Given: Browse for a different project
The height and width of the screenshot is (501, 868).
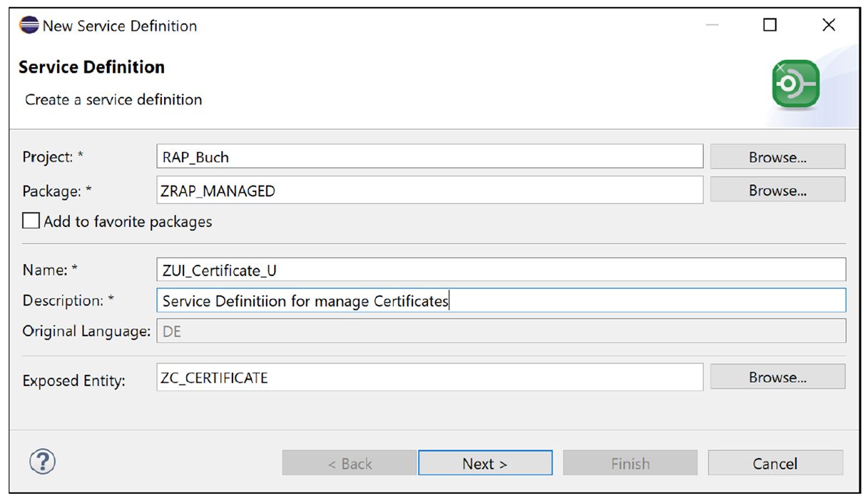Looking at the screenshot, I should (x=777, y=156).
